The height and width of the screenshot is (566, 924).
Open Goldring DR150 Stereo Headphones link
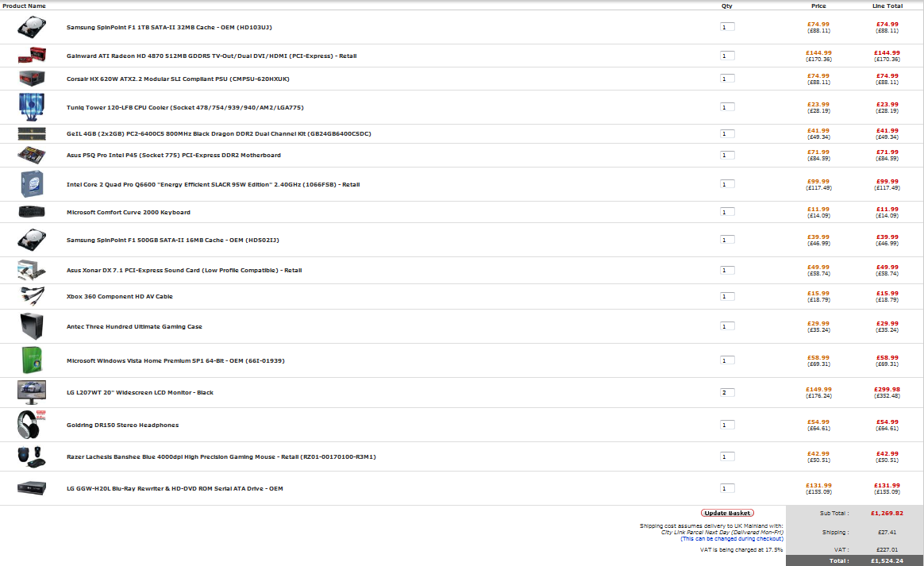coord(122,425)
